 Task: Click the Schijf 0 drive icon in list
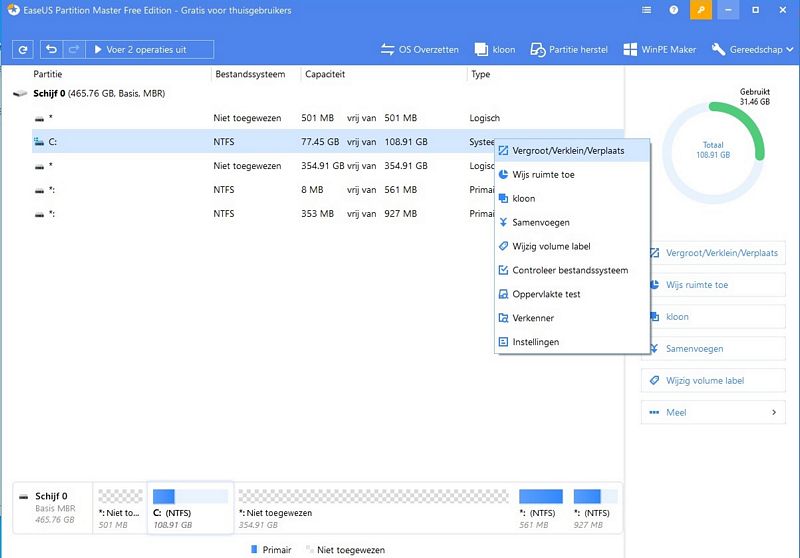(x=20, y=93)
